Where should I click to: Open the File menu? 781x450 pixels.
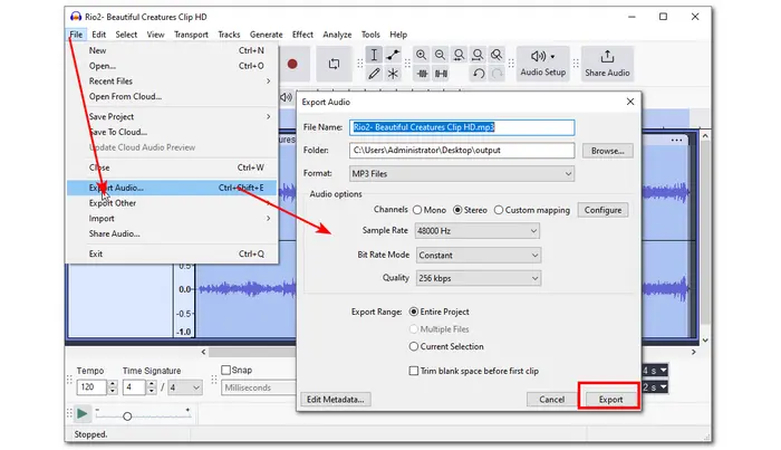[76, 34]
